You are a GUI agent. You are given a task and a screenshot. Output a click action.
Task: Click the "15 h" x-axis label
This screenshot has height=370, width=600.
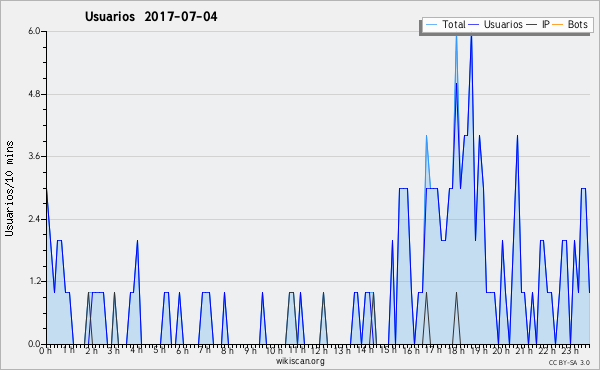(x=388, y=350)
